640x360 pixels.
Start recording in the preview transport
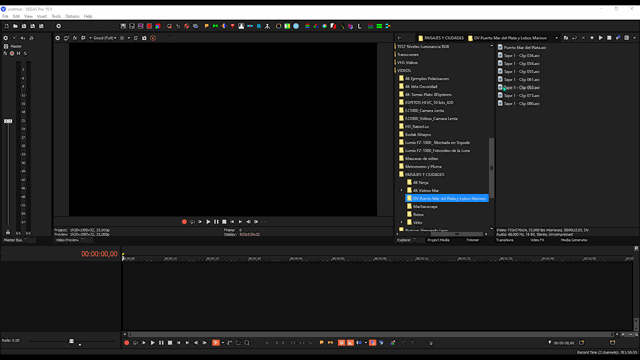coord(184,222)
